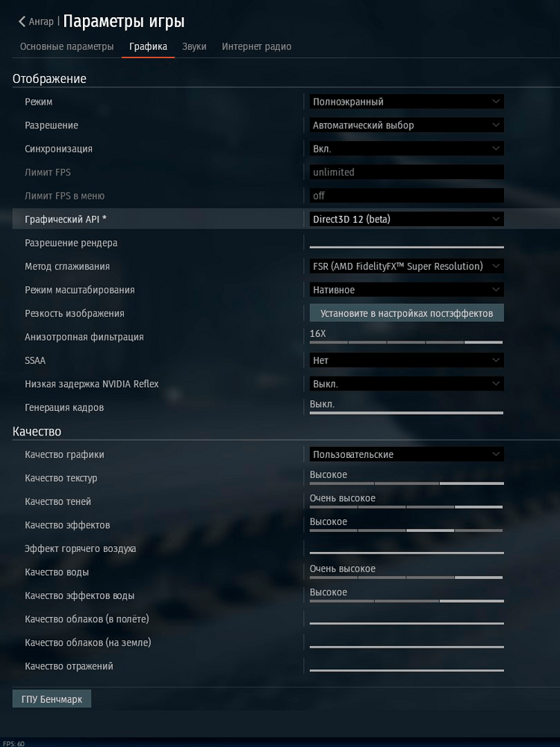This screenshot has width=560, height=747.
Task: Adjust the Качество эффектов slider
Action: click(407, 530)
